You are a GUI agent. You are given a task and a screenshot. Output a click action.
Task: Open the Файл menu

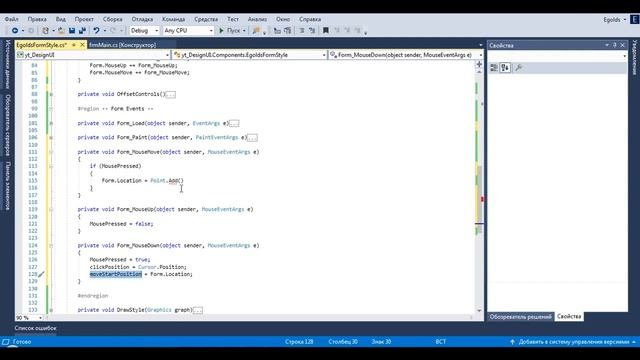(x=11, y=19)
